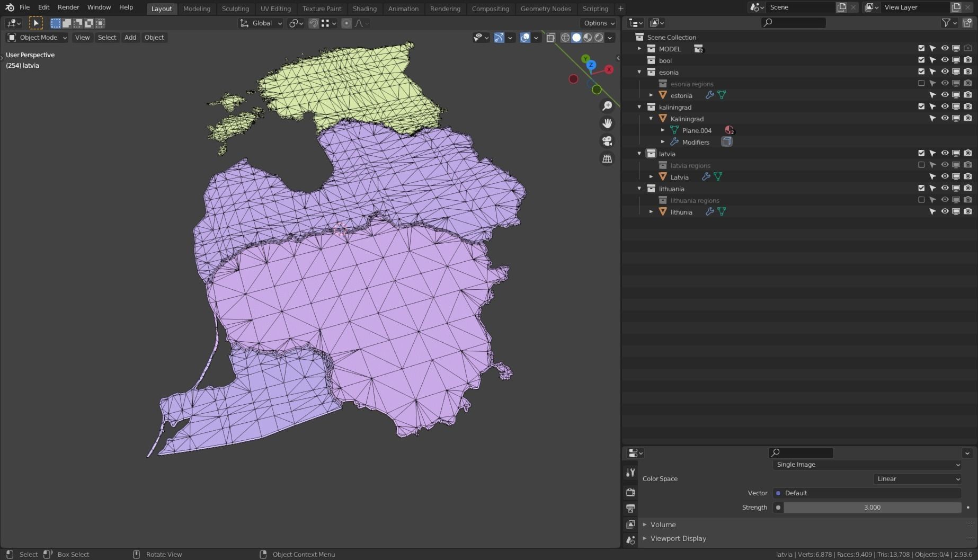Click the Kalinigrad modifiers row icon
The width and height of the screenshot is (978, 560).
674,142
